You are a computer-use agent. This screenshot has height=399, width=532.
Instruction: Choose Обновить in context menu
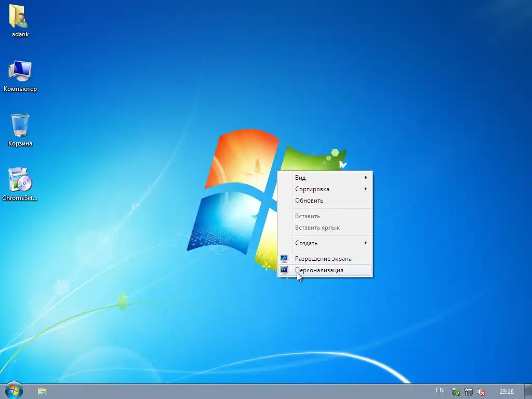[325, 201]
